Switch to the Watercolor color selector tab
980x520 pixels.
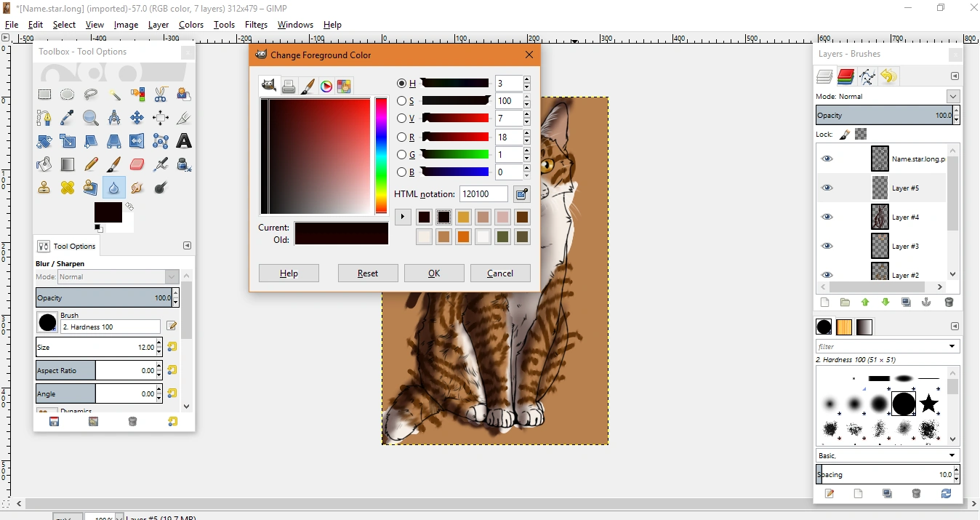click(x=308, y=87)
